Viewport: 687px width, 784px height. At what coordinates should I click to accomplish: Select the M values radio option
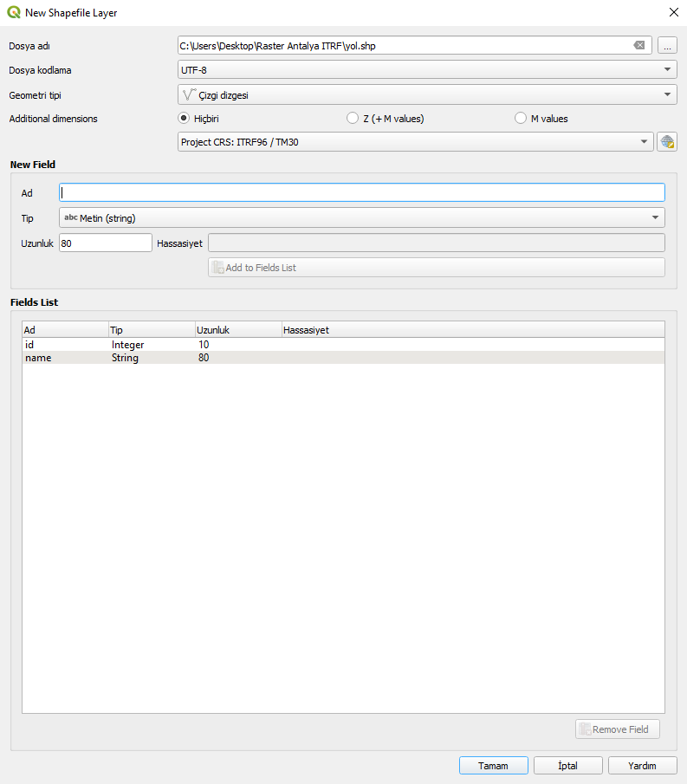pos(521,119)
